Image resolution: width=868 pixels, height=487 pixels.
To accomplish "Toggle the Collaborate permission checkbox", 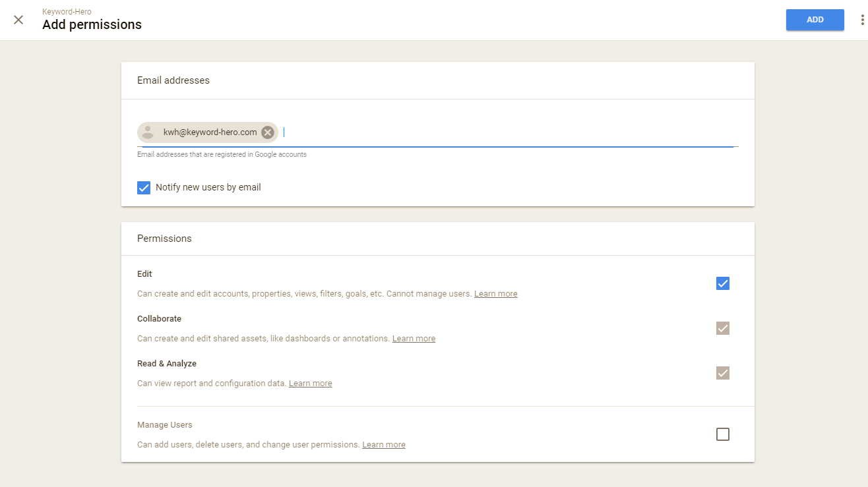I will tap(723, 328).
